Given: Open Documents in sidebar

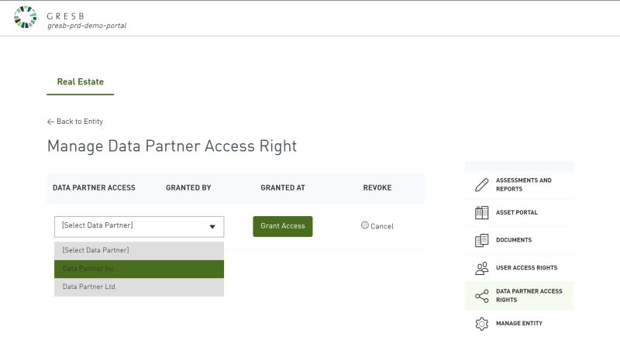Looking at the screenshot, I should [x=518, y=240].
